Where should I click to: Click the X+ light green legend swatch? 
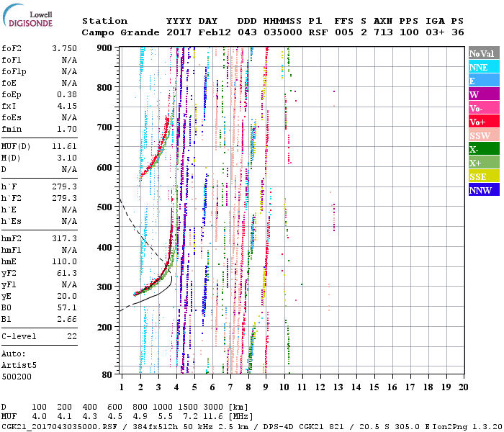[x=483, y=163]
